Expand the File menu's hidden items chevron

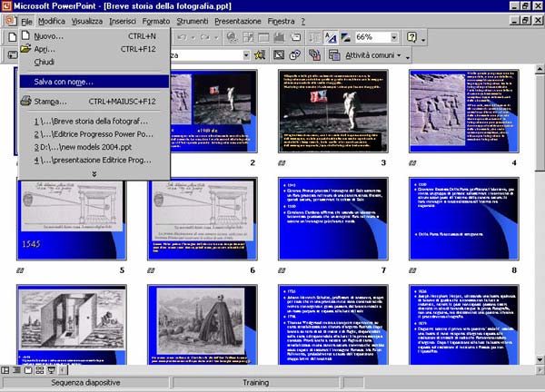[x=94, y=173]
